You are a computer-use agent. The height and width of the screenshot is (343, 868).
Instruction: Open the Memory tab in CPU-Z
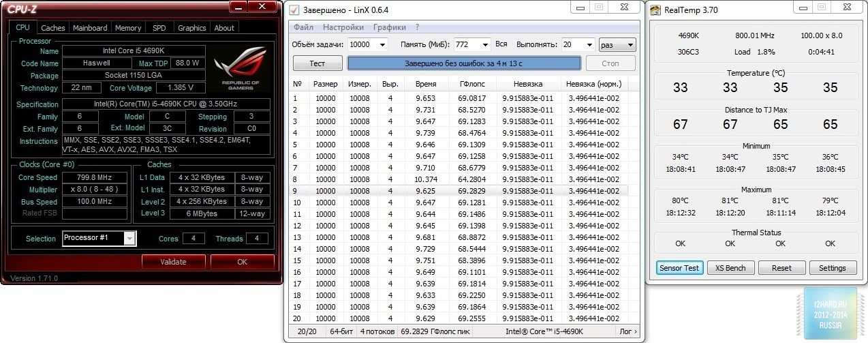point(128,28)
